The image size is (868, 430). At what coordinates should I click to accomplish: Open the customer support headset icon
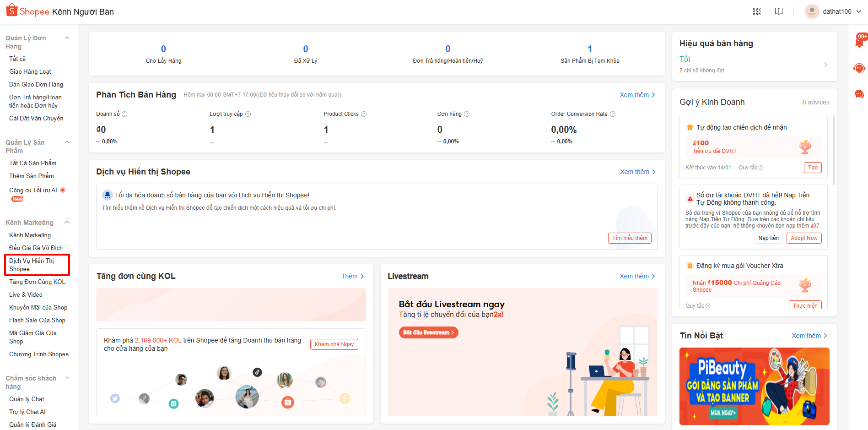point(859,68)
